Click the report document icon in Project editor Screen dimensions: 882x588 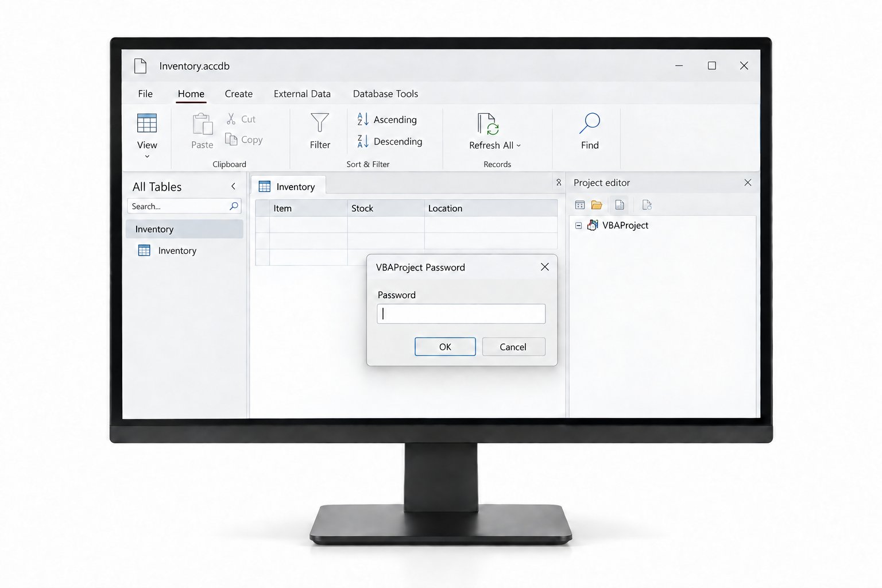click(x=620, y=205)
